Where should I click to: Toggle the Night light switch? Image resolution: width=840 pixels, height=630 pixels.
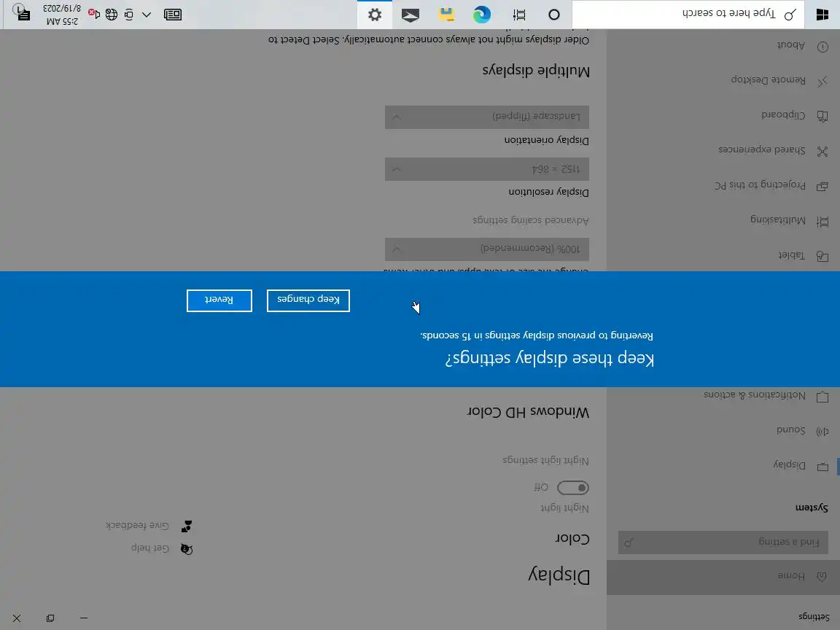click(572, 488)
